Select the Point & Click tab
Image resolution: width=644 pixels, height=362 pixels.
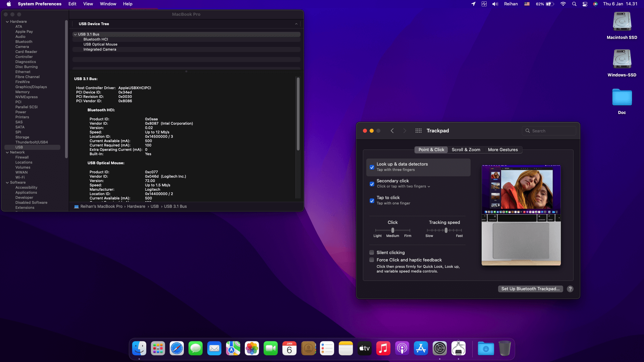[431, 150]
